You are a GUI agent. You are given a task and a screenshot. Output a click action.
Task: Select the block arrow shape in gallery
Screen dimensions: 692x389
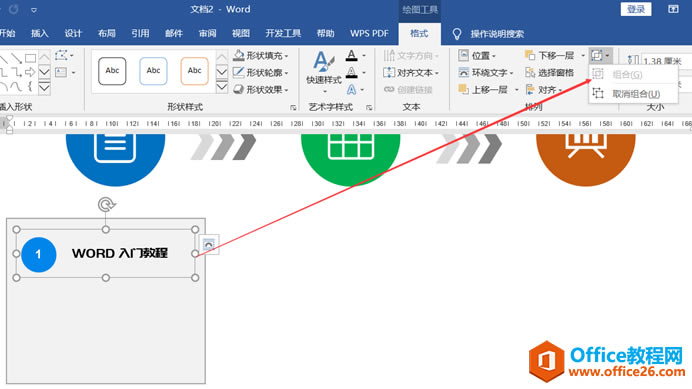(30, 72)
